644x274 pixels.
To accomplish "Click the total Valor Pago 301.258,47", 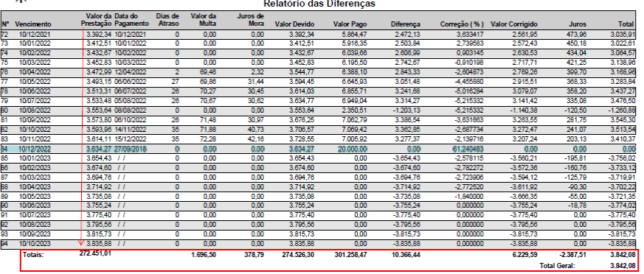I will pos(350,255).
